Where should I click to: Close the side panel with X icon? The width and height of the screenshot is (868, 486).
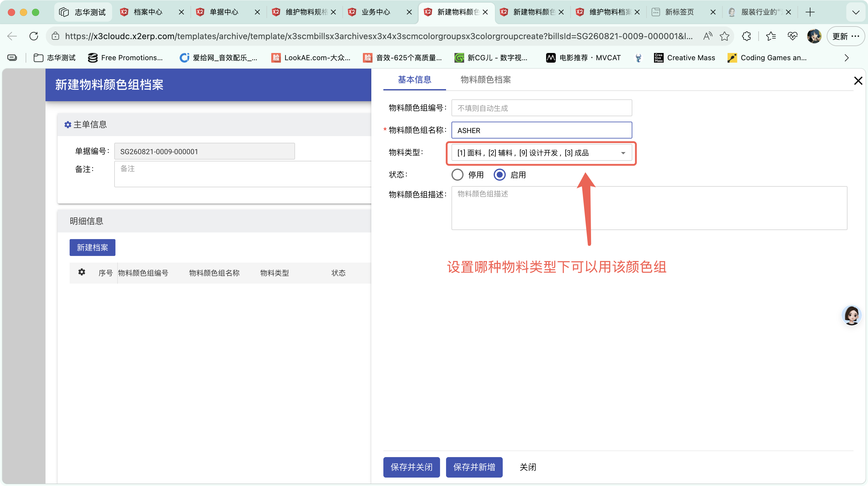pos(858,80)
